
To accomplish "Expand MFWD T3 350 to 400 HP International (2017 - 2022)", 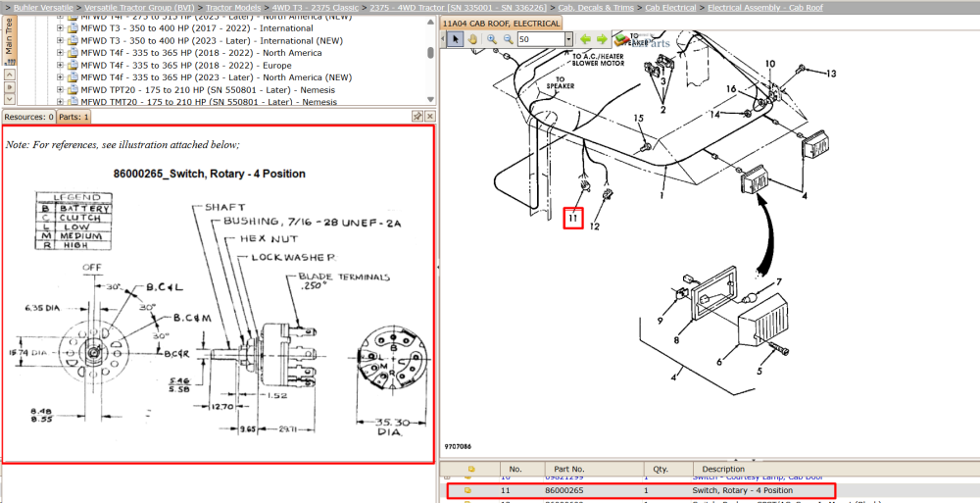I will [60, 28].
